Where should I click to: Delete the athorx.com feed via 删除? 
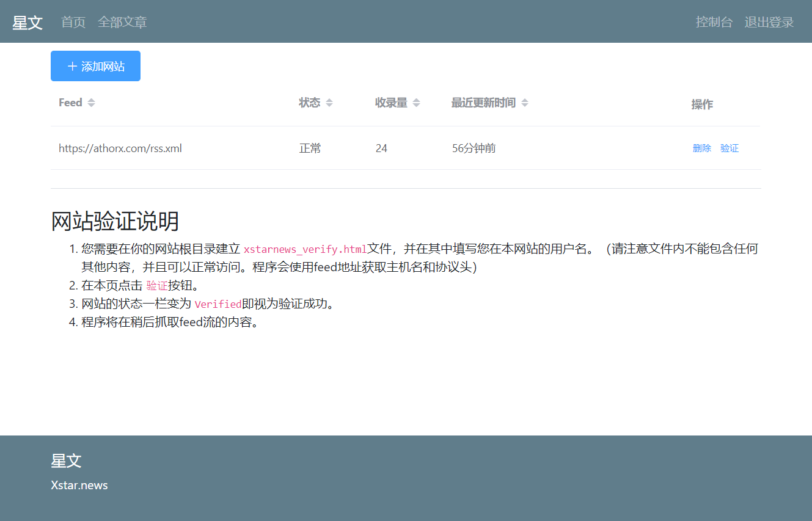pyautogui.click(x=702, y=148)
